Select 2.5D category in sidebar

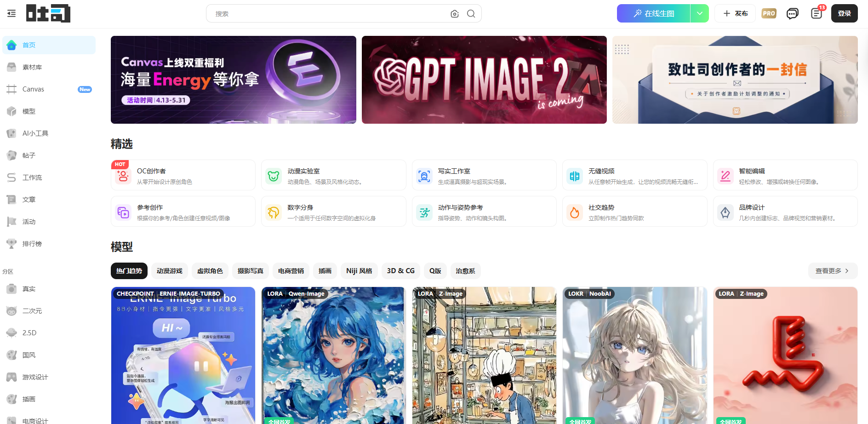[x=49, y=333]
